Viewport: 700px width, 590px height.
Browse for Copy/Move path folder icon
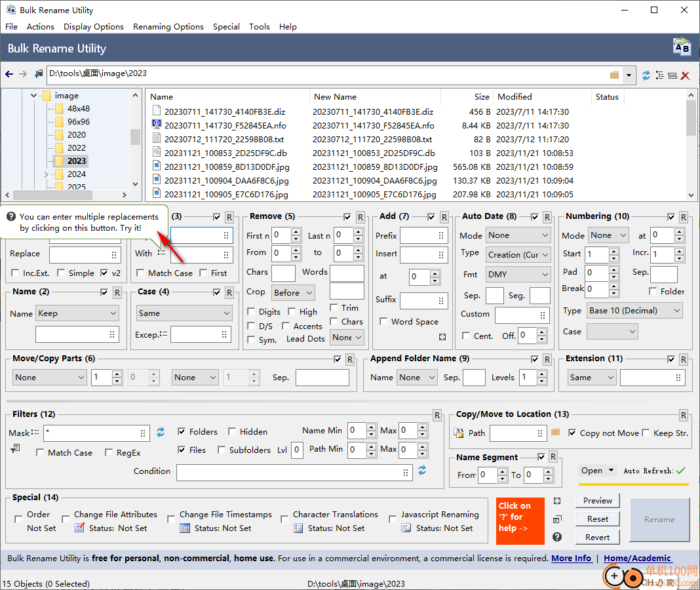[555, 432]
